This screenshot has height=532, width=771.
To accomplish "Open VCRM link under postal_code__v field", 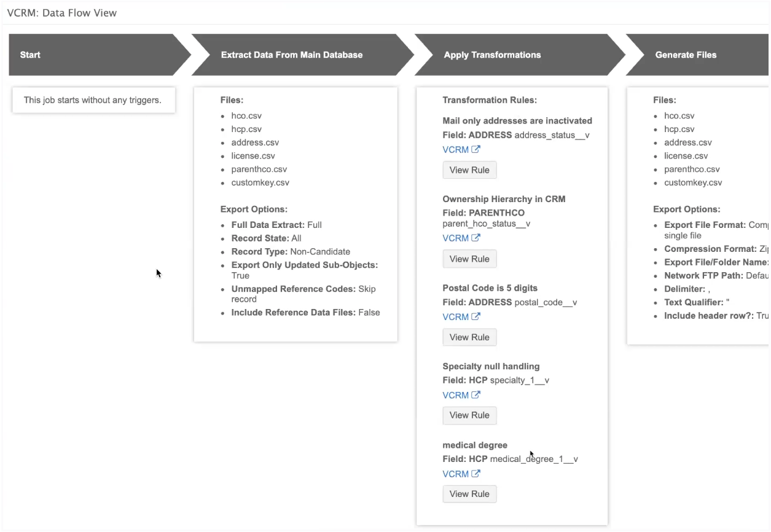I will (455, 316).
